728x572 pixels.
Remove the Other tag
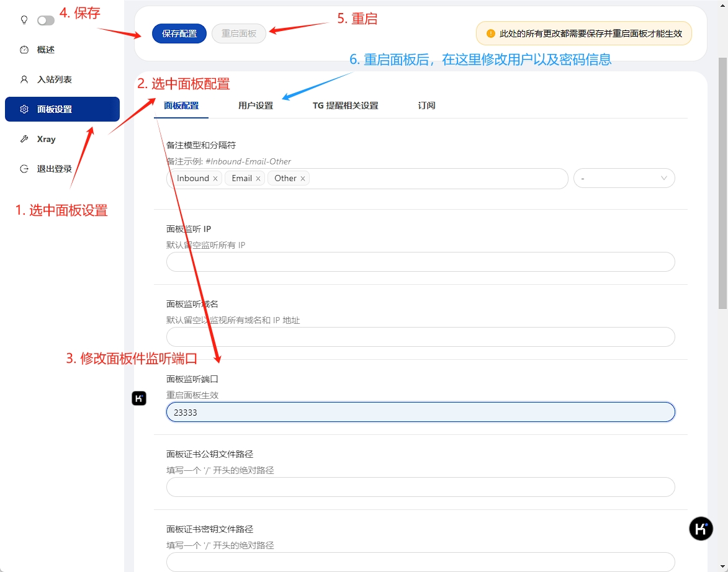click(303, 179)
